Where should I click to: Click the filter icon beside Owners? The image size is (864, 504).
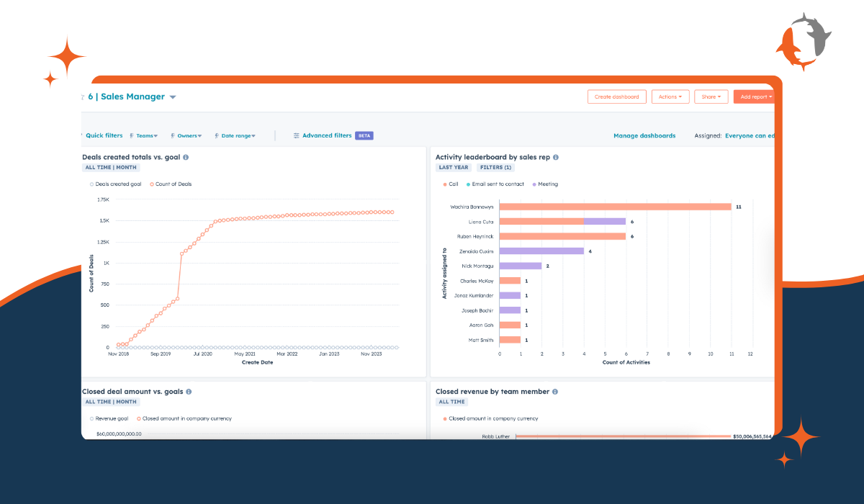coord(172,135)
